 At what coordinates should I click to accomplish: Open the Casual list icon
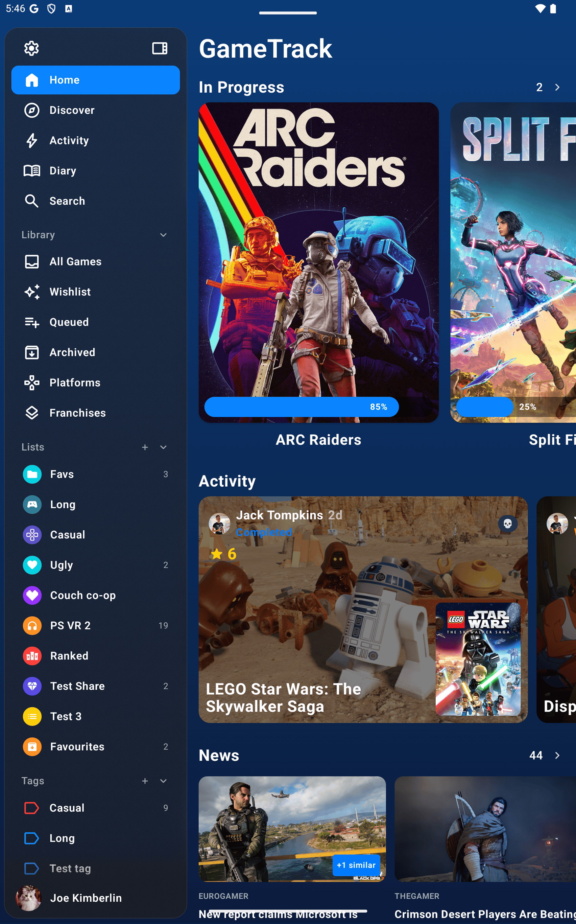coord(32,535)
